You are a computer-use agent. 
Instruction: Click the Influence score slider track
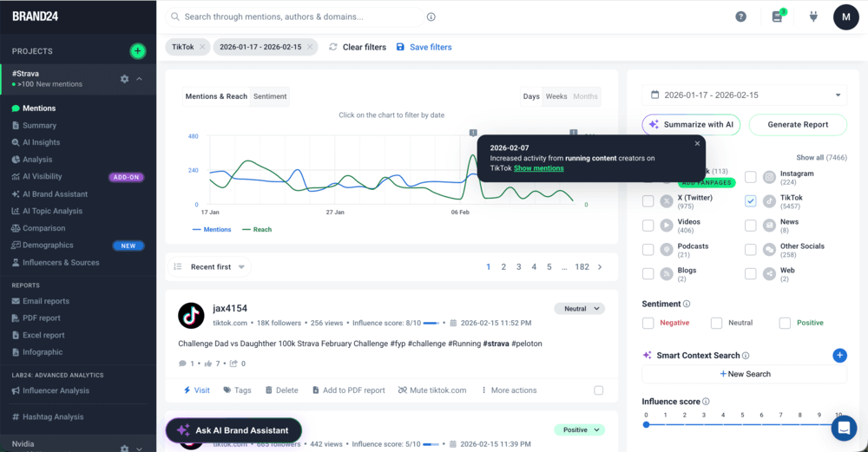click(742, 424)
